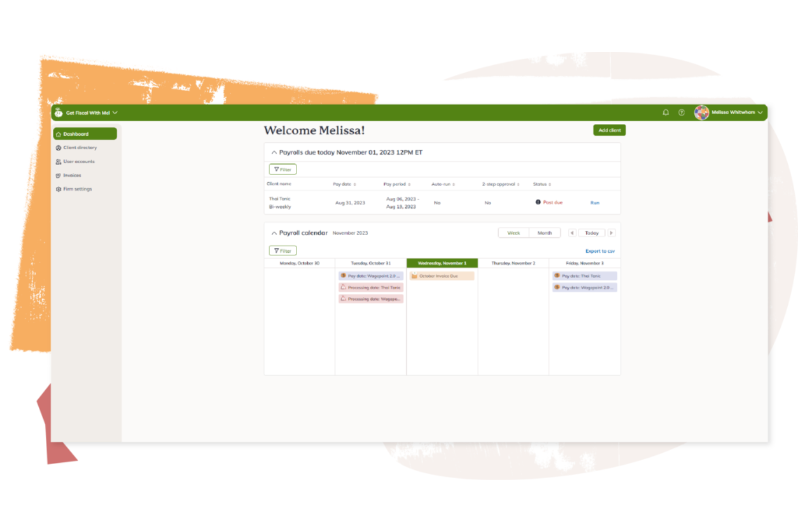Open User accounts in the sidebar

79,161
